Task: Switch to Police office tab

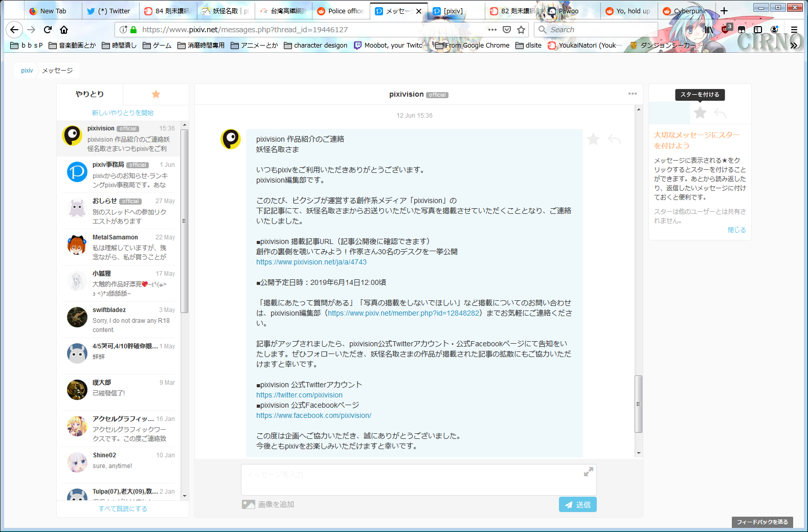Action: click(x=341, y=11)
